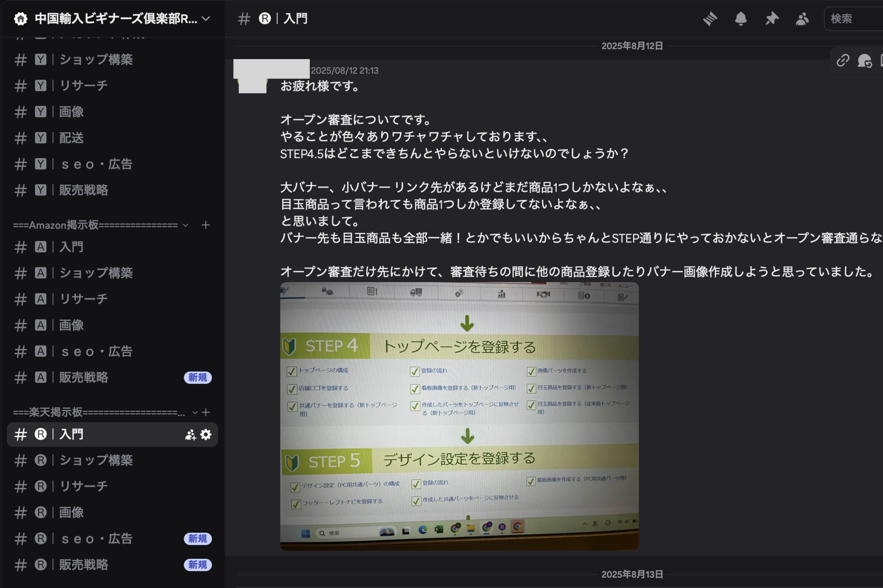This screenshot has width=883, height=588.
Task: Open the R 画像 channel
Action: 112,513
